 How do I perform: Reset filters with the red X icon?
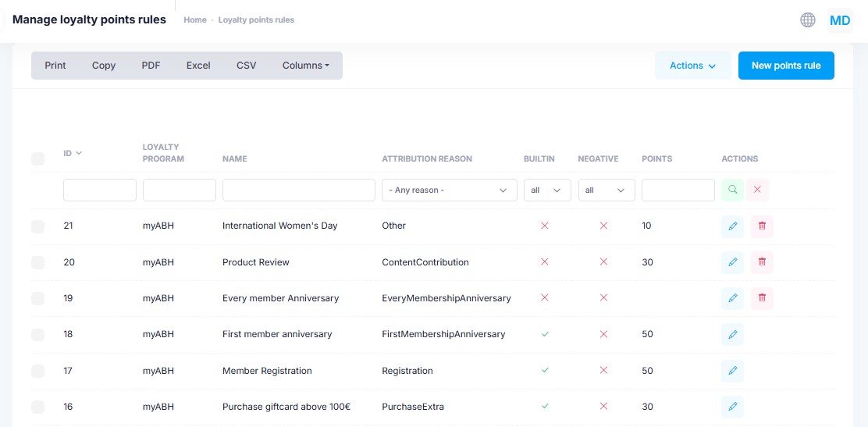pyautogui.click(x=757, y=190)
